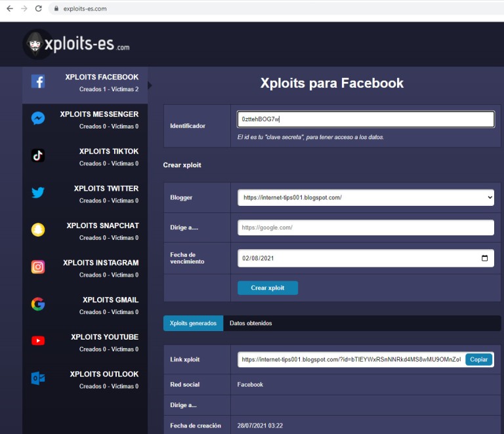
Task: Open XPLOITS SNAPCHAT menu entry
Action: pos(85,233)
